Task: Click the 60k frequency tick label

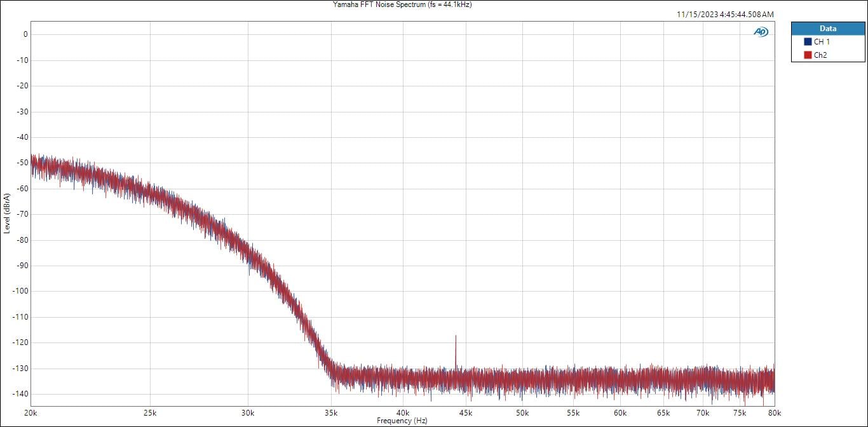Action: pos(620,412)
